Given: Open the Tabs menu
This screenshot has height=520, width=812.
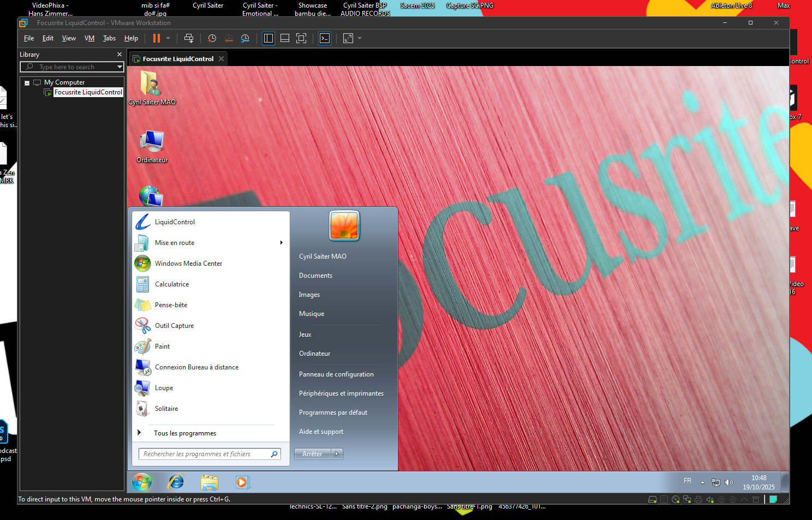Looking at the screenshot, I should click(110, 38).
